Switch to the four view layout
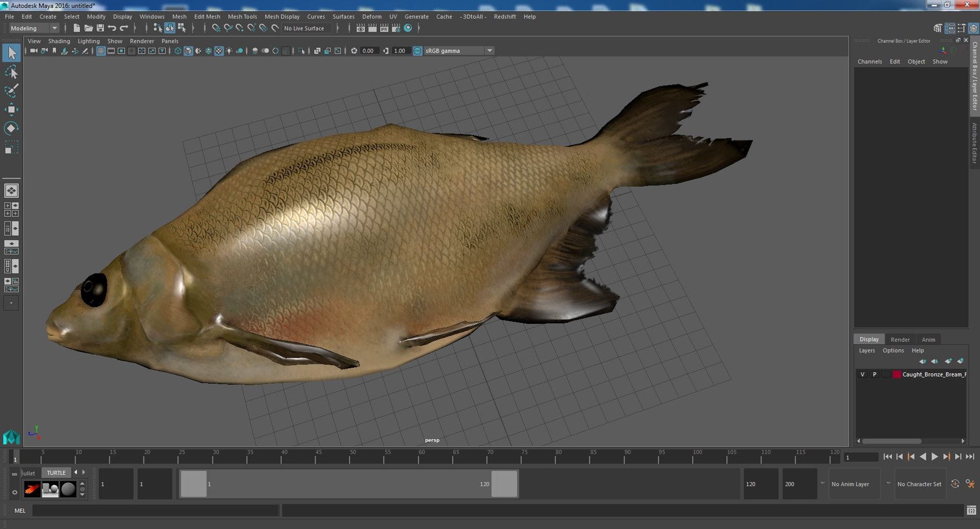Screen dimensions: 980x529 tap(11, 210)
